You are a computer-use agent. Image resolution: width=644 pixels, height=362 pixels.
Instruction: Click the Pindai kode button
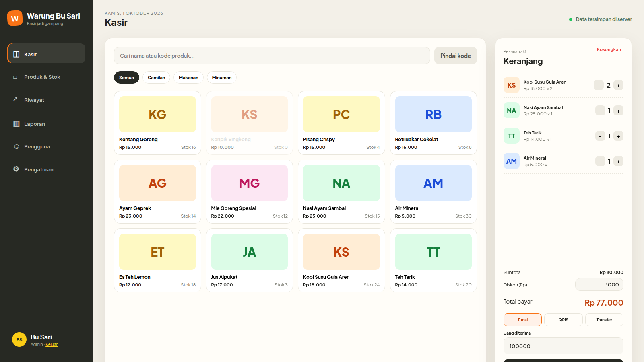455,56
